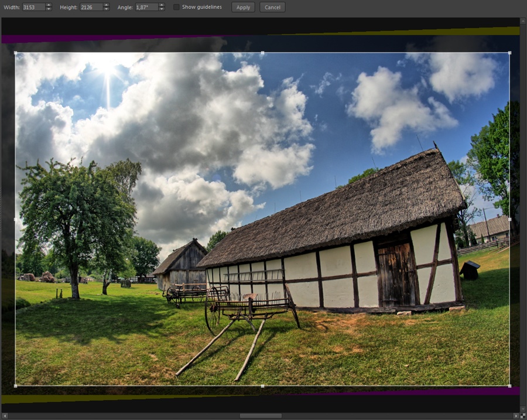Apply the crop and rotation

(243, 7)
